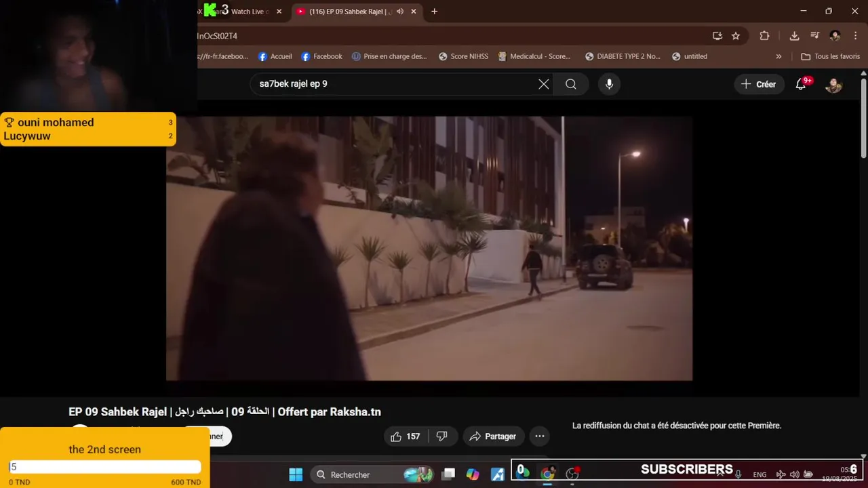The image size is (868, 488).
Task: Close the EP 09 Sahbek Rajel tab
Action: 414,12
